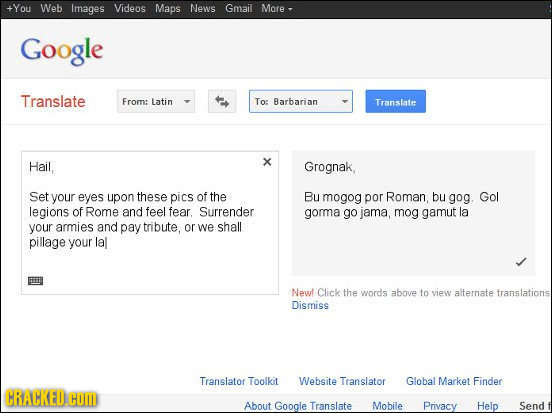Click the swap languages arrows icon
Screen dimensions: 552x413
click(222, 101)
